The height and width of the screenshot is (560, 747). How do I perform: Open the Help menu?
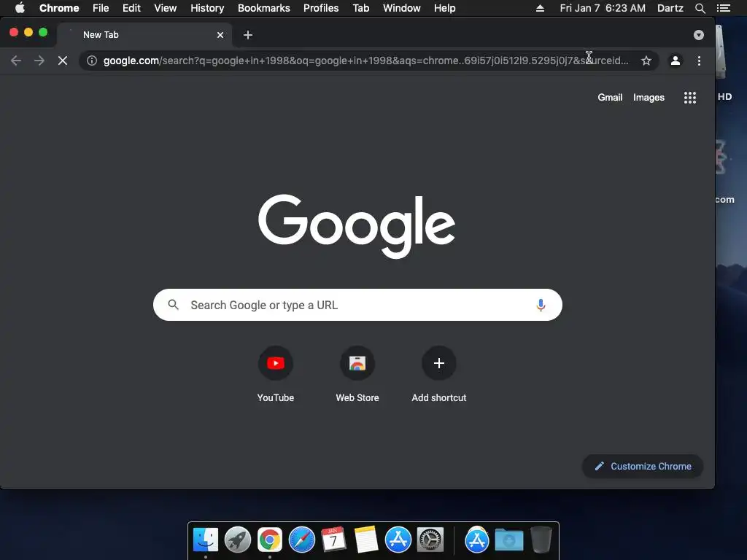tap(444, 8)
